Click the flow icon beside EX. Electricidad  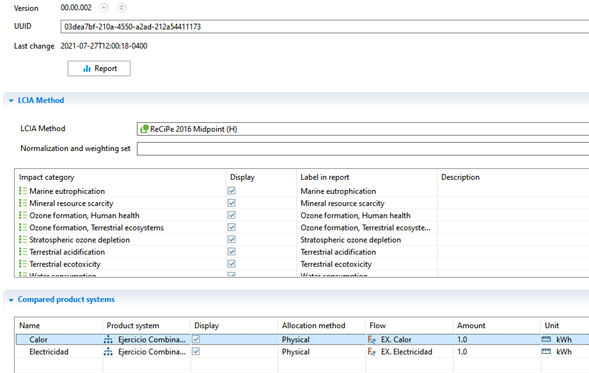point(372,352)
